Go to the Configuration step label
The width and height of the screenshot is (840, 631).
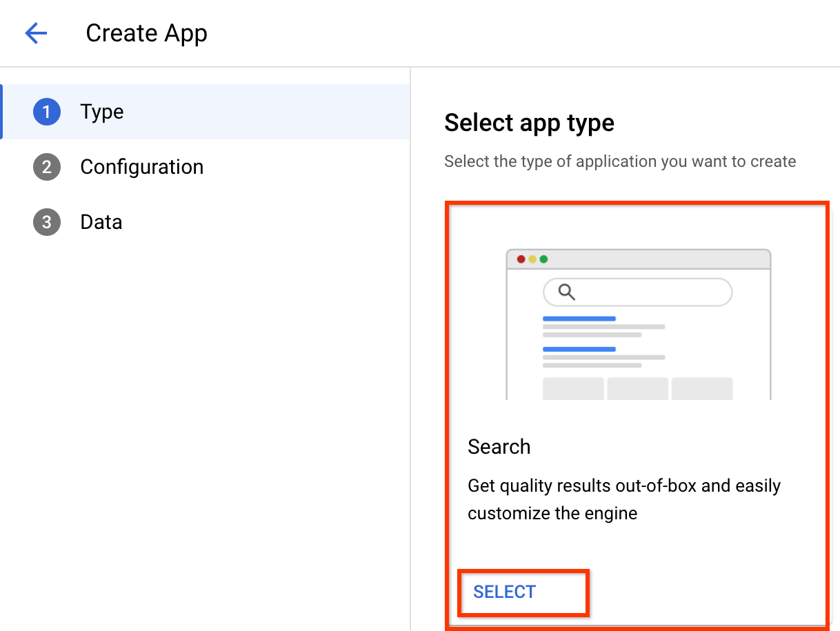(141, 167)
